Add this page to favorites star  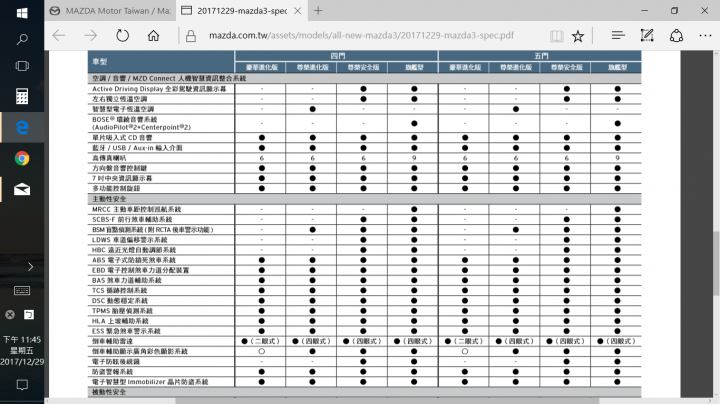pos(578,35)
